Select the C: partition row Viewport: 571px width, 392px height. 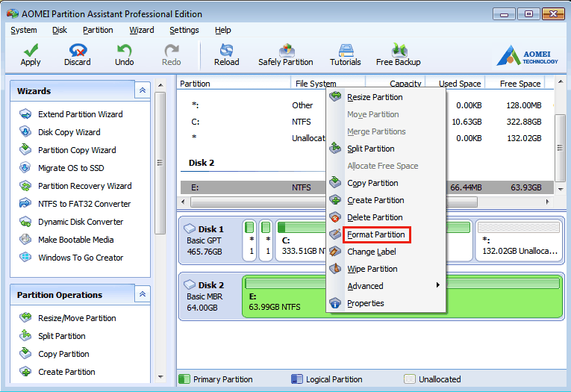tap(366, 122)
